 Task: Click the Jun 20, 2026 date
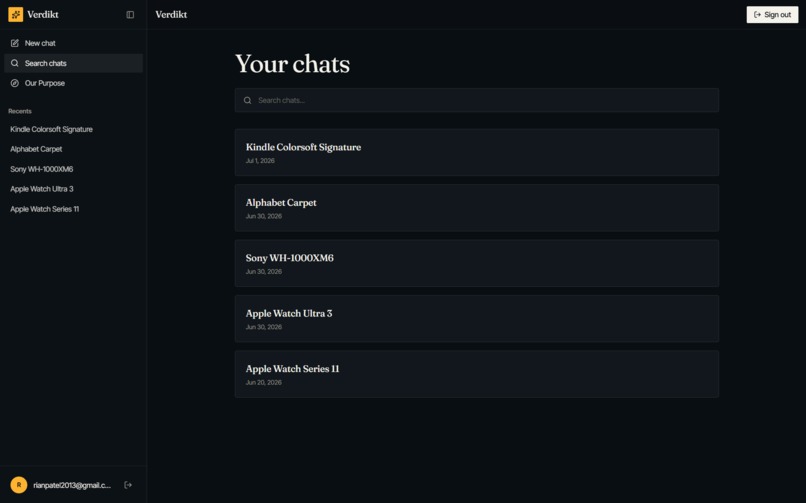point(264,383)
